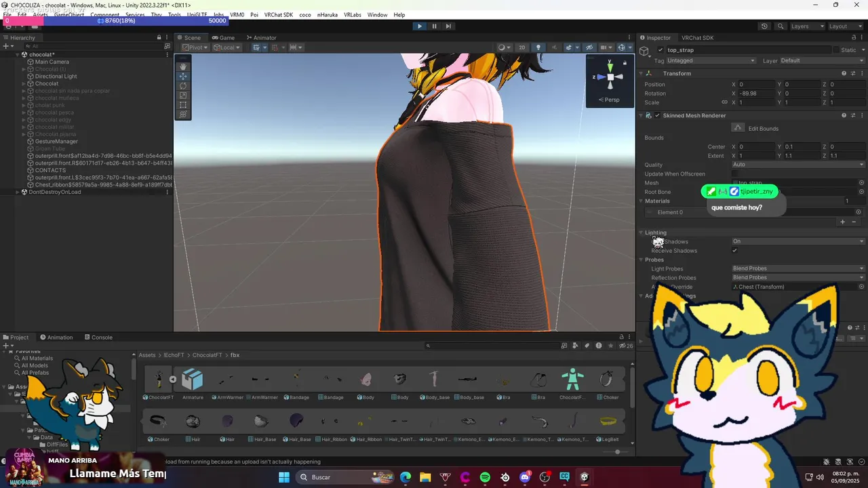Click the Play button
This screenshot has height=488, width=868.
click(x=419, y=26)
